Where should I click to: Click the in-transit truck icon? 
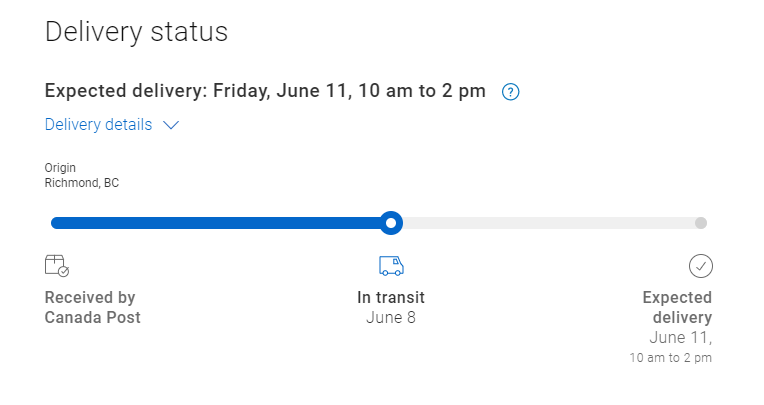coord(391,265)
